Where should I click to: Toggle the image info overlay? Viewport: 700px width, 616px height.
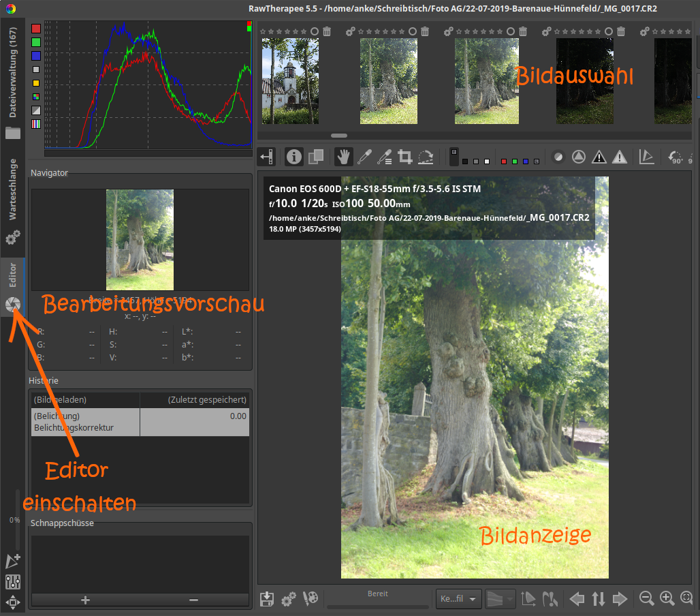294,157
